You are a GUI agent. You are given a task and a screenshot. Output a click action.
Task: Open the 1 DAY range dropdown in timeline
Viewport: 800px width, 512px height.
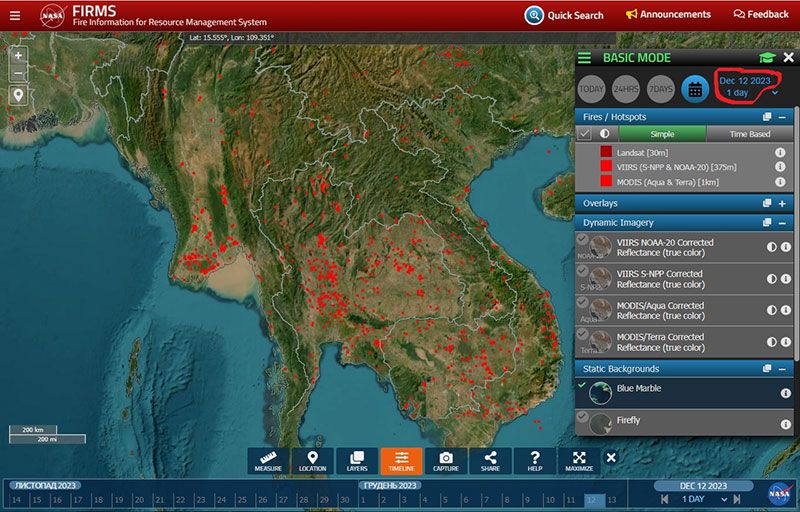(704, 499)
